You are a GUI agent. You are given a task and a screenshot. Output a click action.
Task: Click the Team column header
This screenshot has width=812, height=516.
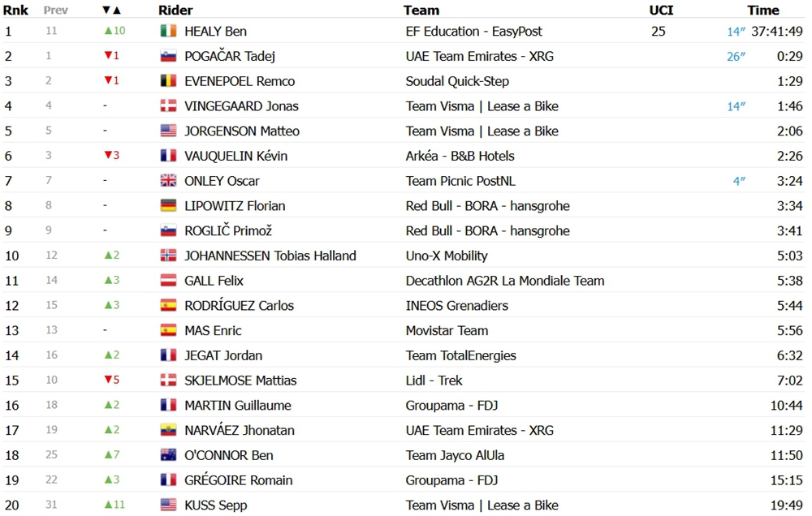point(421,11)
